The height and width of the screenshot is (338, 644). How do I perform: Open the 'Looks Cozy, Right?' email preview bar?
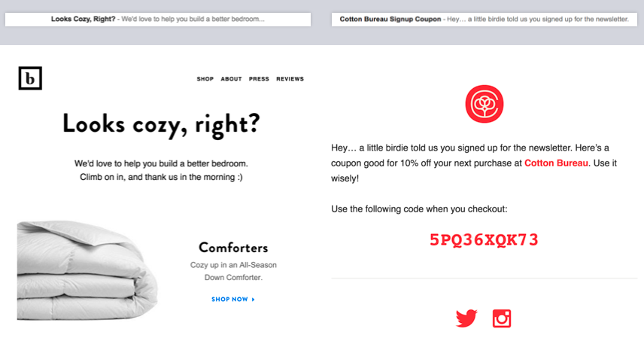pyautogui.click(x=158, y=20)
